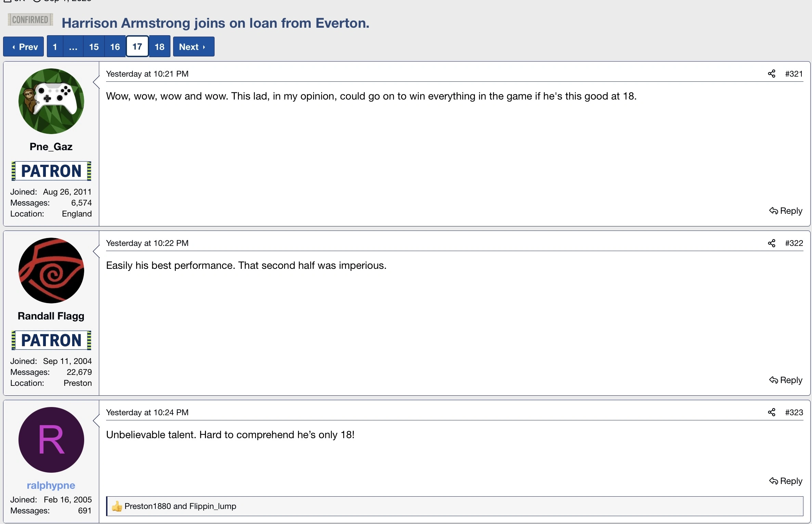Expand the hidden pages ellipsis in pagination
This screenshot has width=812, height=524.
point(73,47)
